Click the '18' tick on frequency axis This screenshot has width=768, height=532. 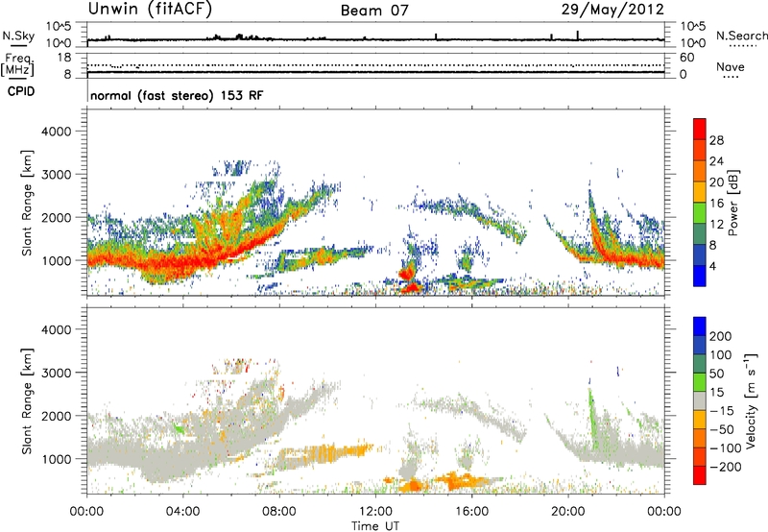tap(64, 58)
